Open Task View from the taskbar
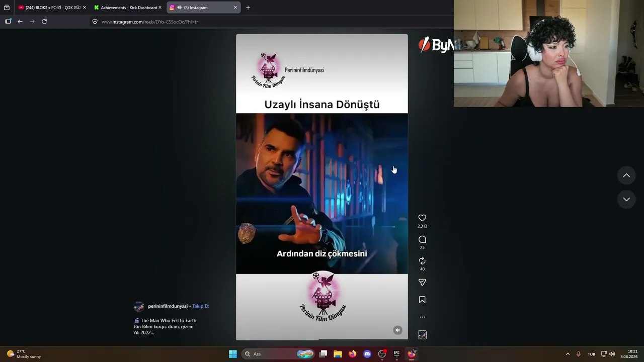Viewport: 644px width, 362px height. 324,354
